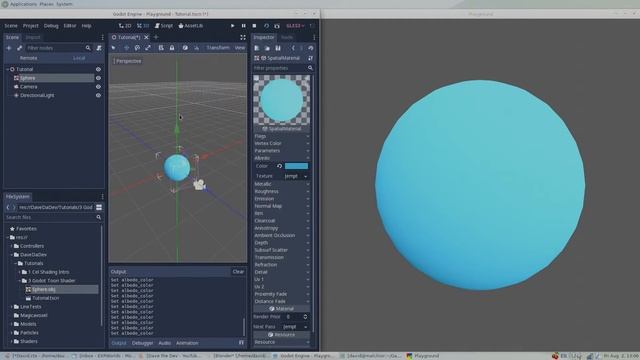Open the albedo Texture dropdown
This screenshot has width=640, height=360.
[x=296, y=176]
